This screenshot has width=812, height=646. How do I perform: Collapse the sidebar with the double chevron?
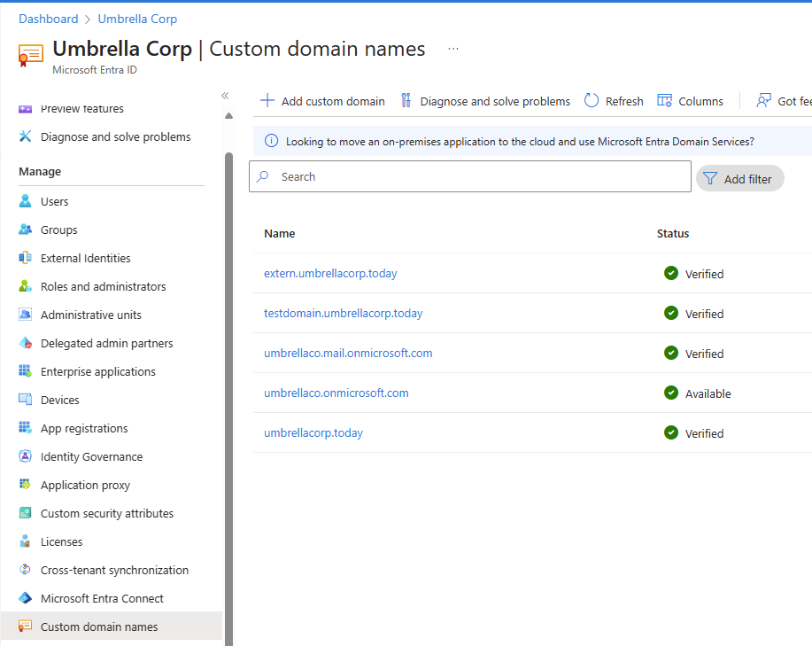click(224, 95)
